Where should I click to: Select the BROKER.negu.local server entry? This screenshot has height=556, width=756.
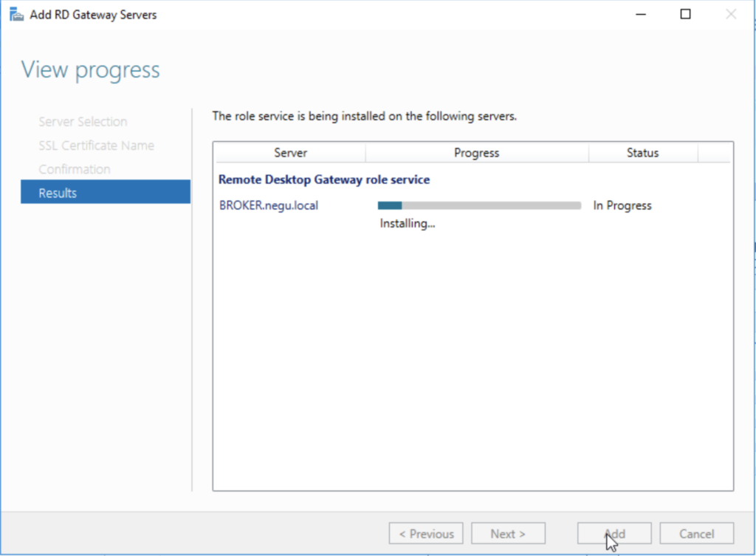(x=269, y=205)
